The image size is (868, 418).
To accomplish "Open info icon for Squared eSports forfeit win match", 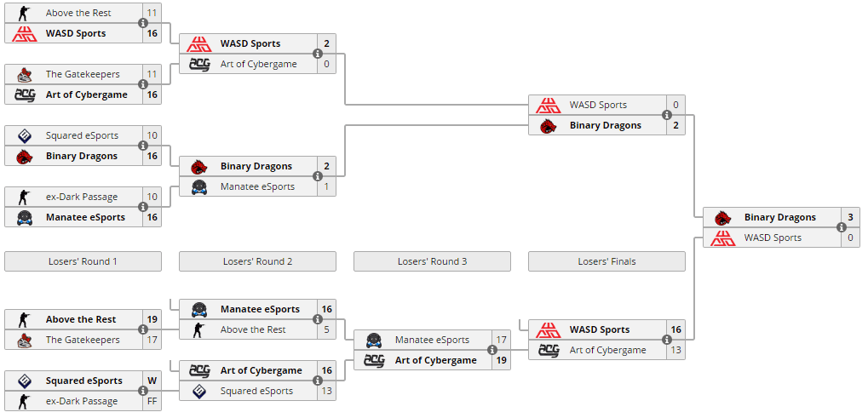I will pyautogui.click(x=143, y=391).
